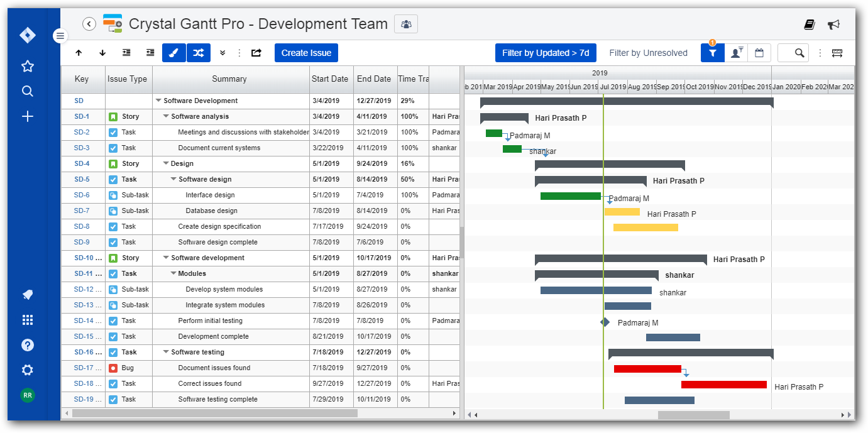Select the 'Create design specification' summary cell

coord(231,226)
